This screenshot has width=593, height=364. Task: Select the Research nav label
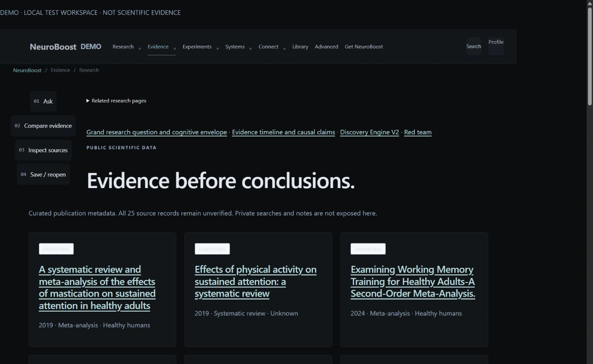(123, 47)
